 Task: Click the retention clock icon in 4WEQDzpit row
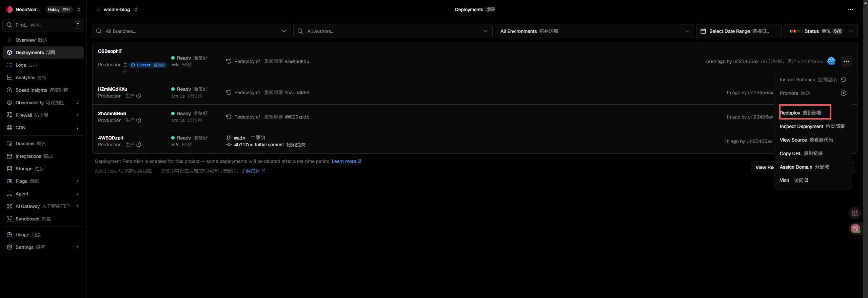coord(139,145)
